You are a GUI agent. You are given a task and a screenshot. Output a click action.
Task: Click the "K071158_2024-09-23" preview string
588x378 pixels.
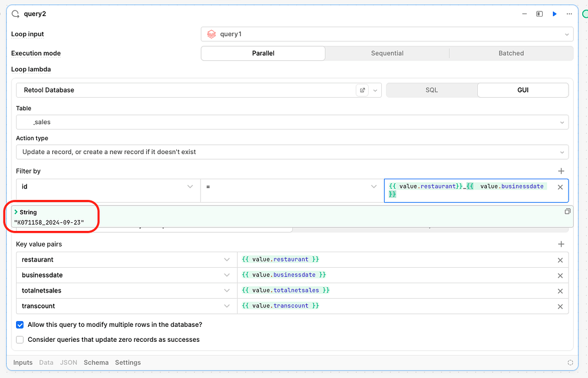[x=49, y=222]
